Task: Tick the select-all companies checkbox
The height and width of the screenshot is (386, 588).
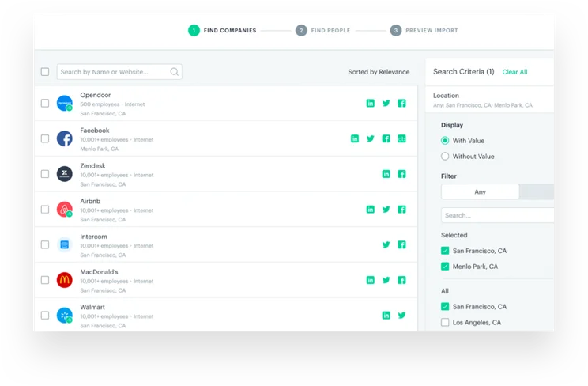Action: pyautogui.click(x=45, y=71)
